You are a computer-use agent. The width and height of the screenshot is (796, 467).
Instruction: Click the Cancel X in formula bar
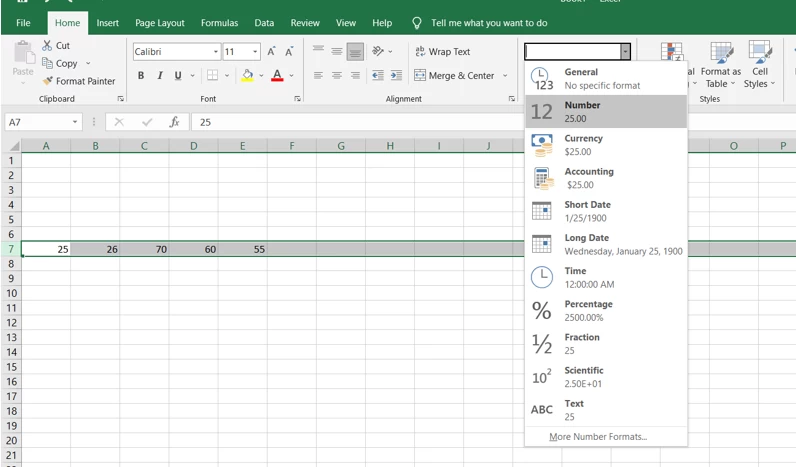pos(119,122)
